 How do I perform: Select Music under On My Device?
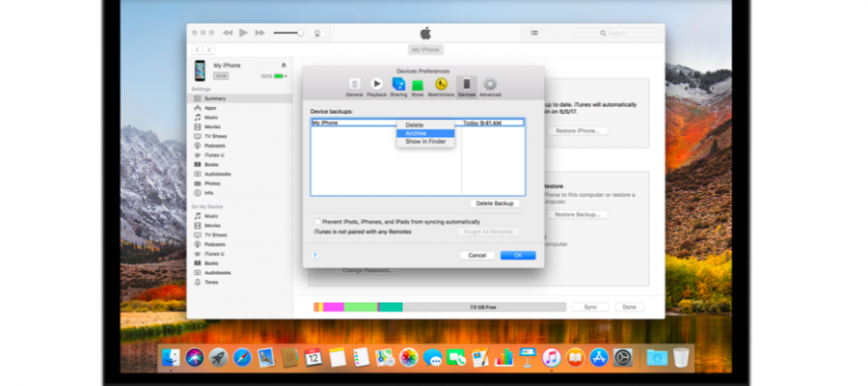[240, 216]
